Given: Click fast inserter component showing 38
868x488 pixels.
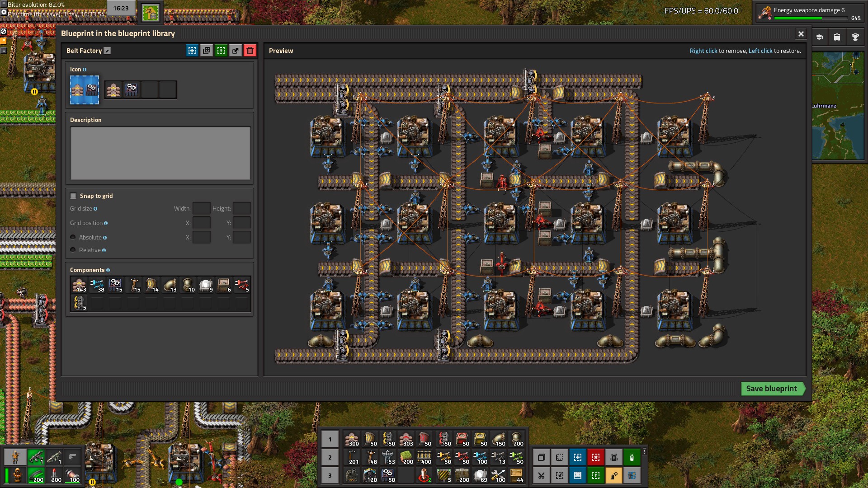Looking at the screenshot, I should (x=97, y=286).
